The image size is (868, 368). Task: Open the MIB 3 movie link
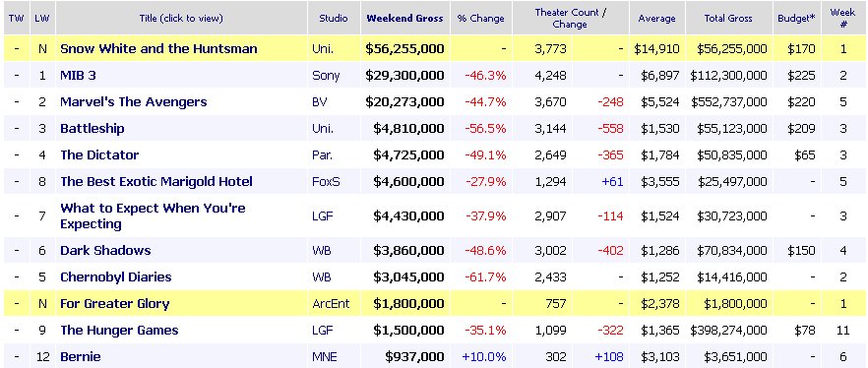click(78, 75)
